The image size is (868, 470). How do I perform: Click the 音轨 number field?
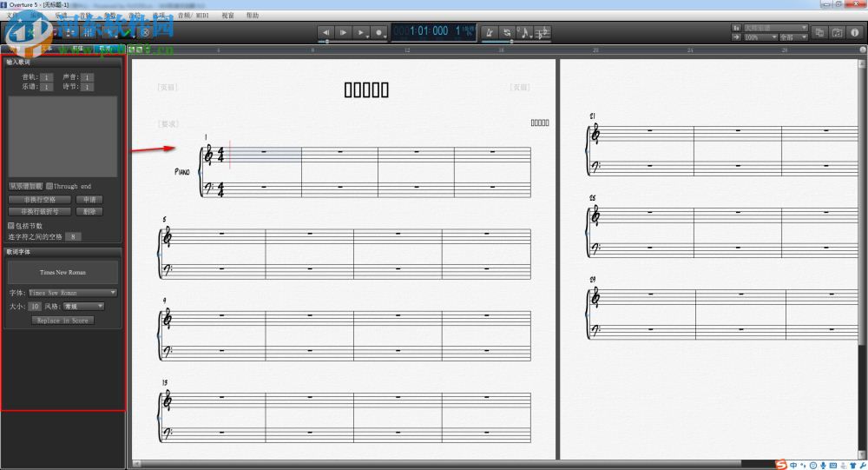(47, 77)
